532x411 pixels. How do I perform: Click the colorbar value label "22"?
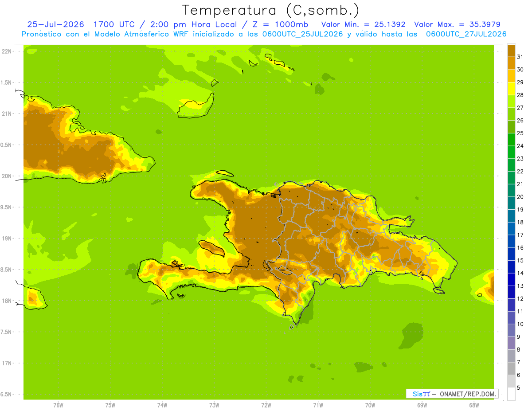tap(520, 171)
